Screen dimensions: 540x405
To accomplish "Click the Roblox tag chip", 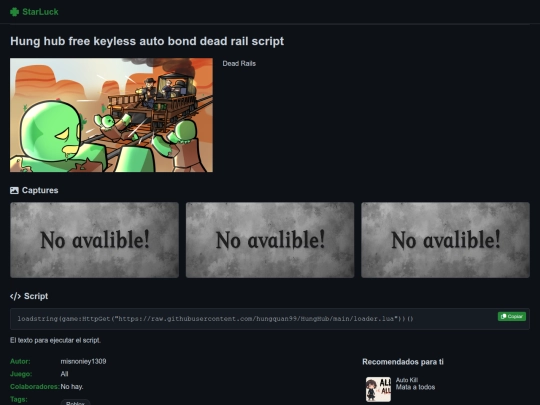I will (x=75, y=403).
